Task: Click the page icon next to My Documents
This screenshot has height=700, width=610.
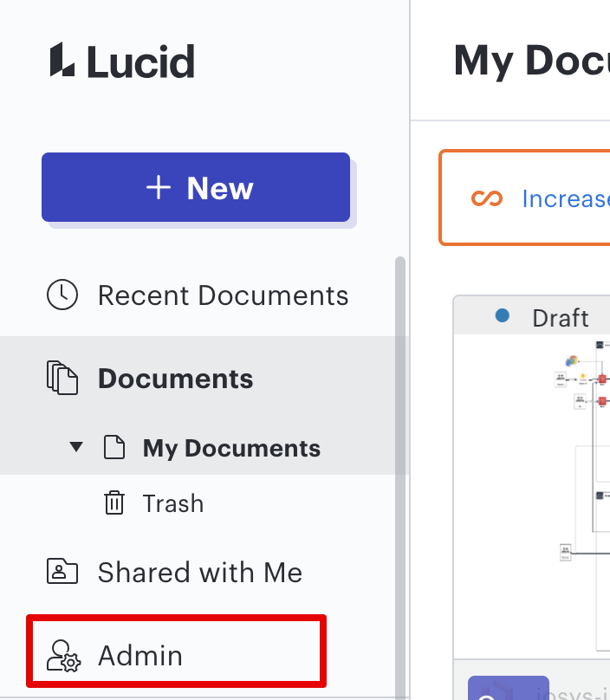Action: point(114,447)
